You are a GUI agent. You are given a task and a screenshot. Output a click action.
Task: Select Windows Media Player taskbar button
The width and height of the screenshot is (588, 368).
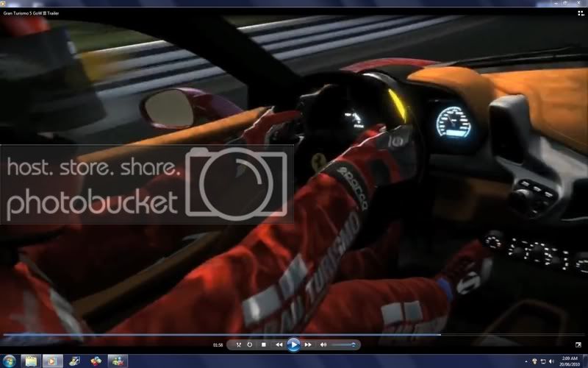(x=52, y=361)
